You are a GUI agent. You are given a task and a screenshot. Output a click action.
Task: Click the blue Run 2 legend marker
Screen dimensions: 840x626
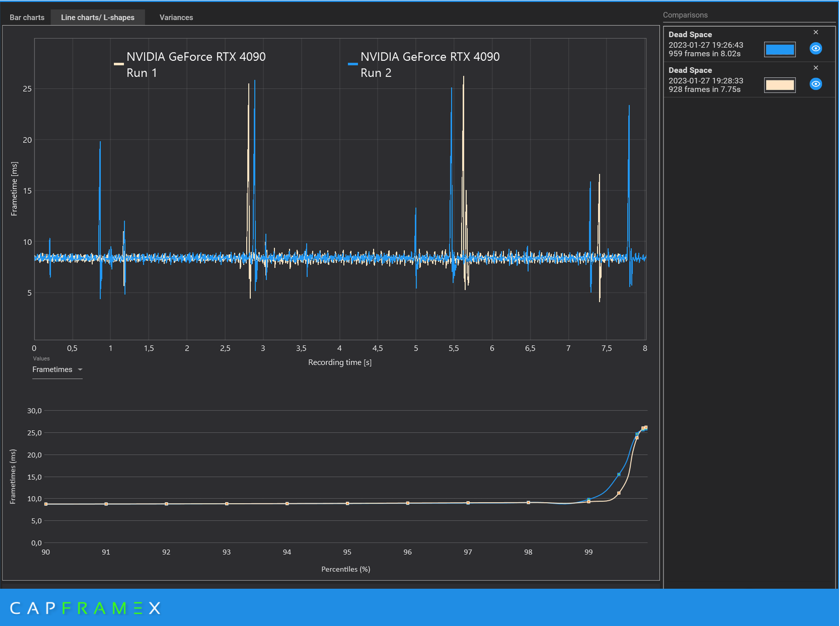coord(353,64)
